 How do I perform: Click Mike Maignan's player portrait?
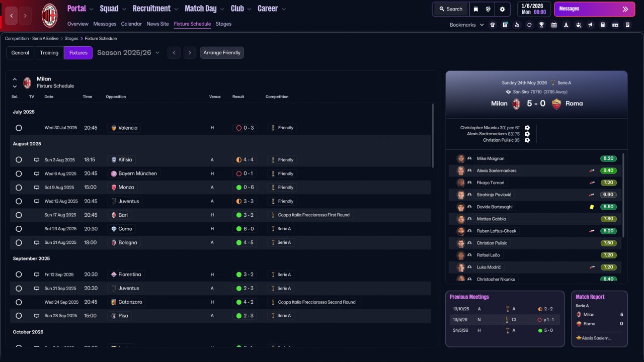pyautogui.click(x=460, y=158)
